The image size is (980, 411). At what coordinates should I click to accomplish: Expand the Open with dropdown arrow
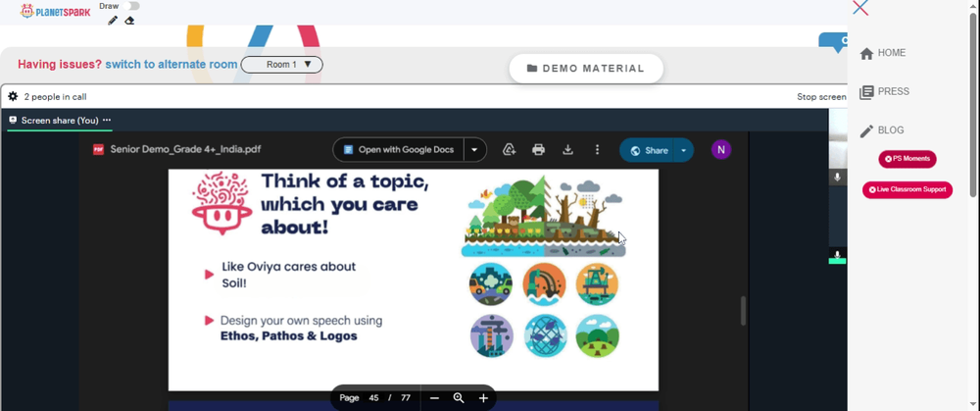474,149
